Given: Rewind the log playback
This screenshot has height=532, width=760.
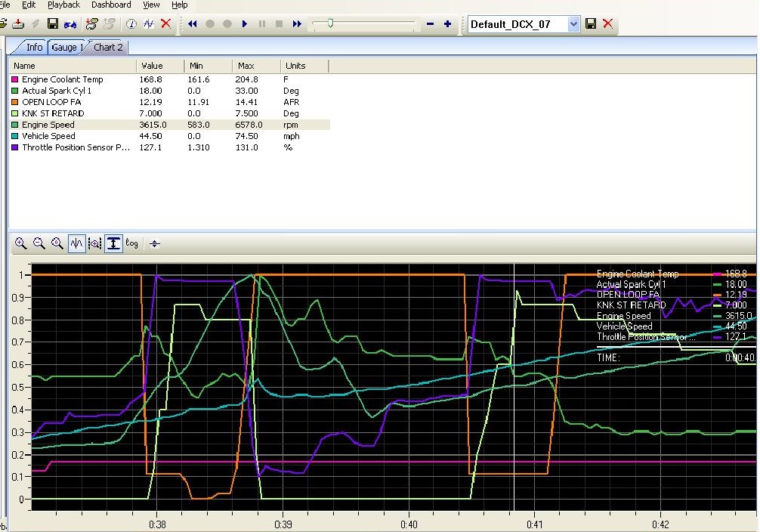Looking at the screenshot, I should tap(193, 23).
